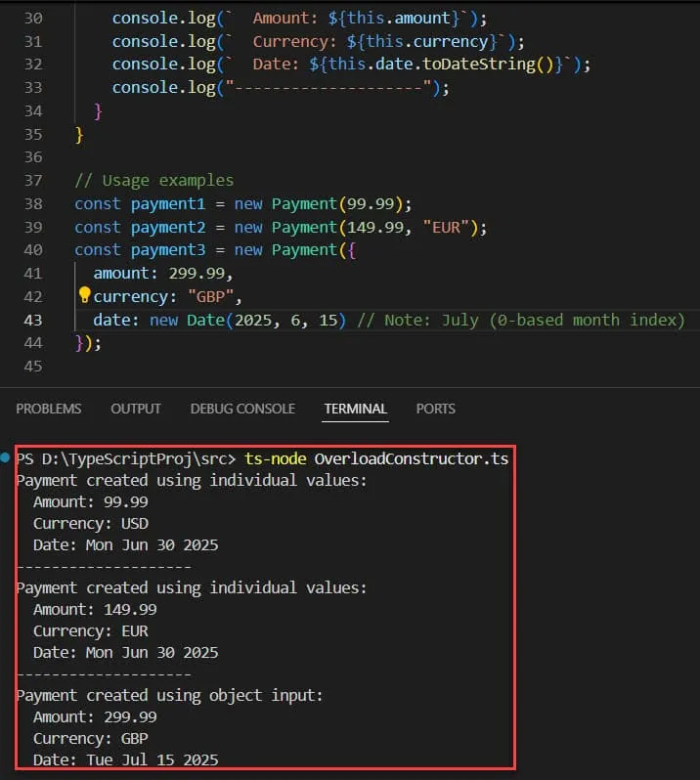
Task: Click 'Amount: 149.99' in terminal output
Action: point(95,609)
